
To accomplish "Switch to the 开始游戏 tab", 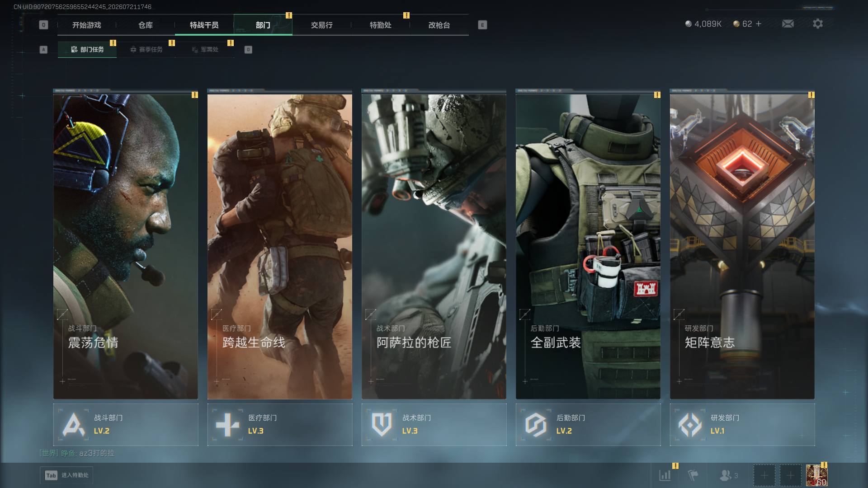I will click(x=87, y=25).
